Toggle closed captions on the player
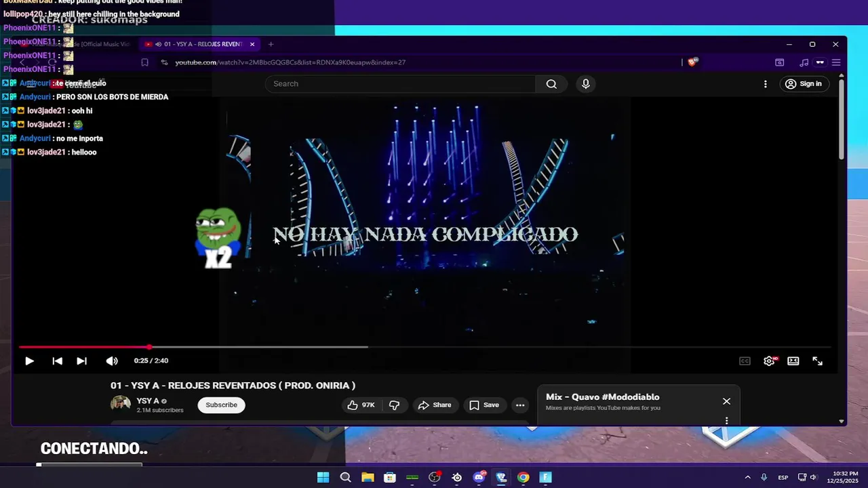This screenshot has height=488, width=868. [745, 361]
